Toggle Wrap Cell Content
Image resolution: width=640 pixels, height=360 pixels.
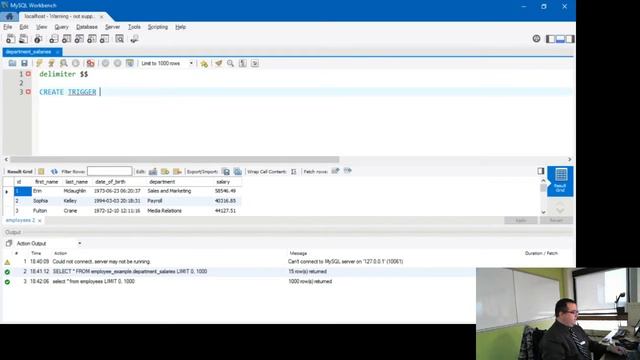(293, 171)
